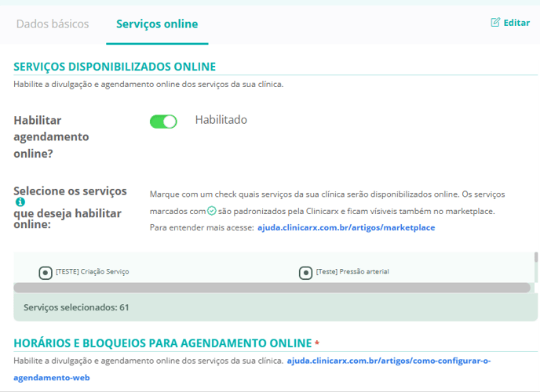The image size is (540, 392).
Task: Click the Serviços Disponibilizados Online heading
Action: click(x=115, y=67)
